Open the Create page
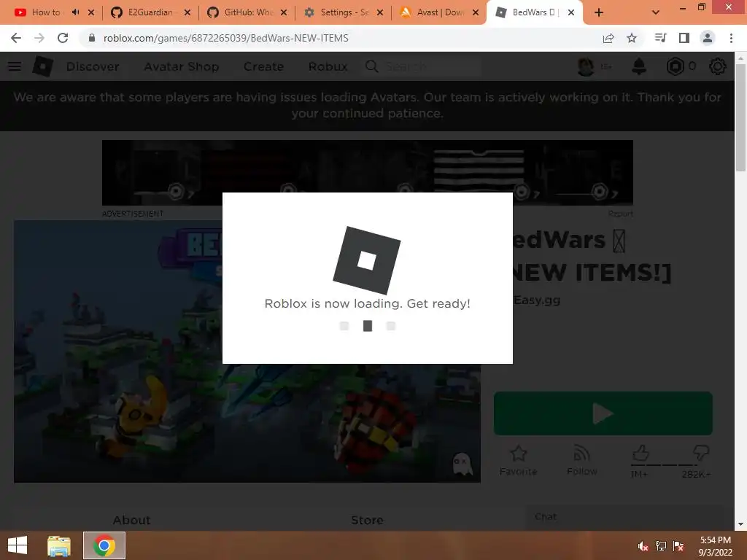This screenshot has height=560, width=747. click(263, 66)
